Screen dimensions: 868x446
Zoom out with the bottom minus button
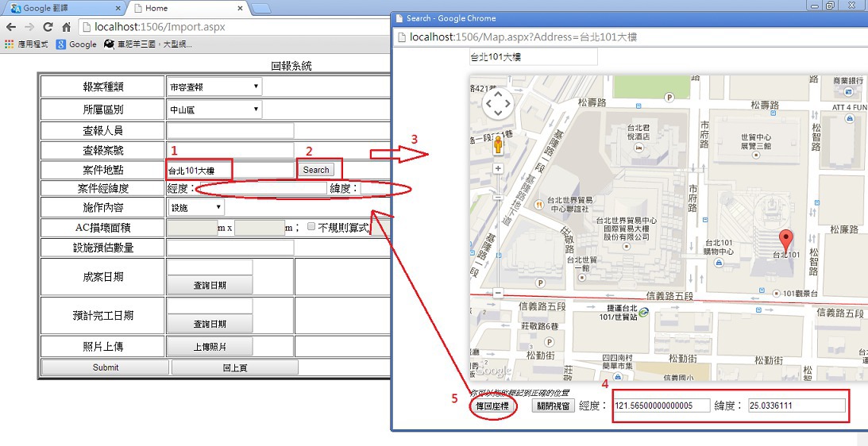(x=498, y=293)
